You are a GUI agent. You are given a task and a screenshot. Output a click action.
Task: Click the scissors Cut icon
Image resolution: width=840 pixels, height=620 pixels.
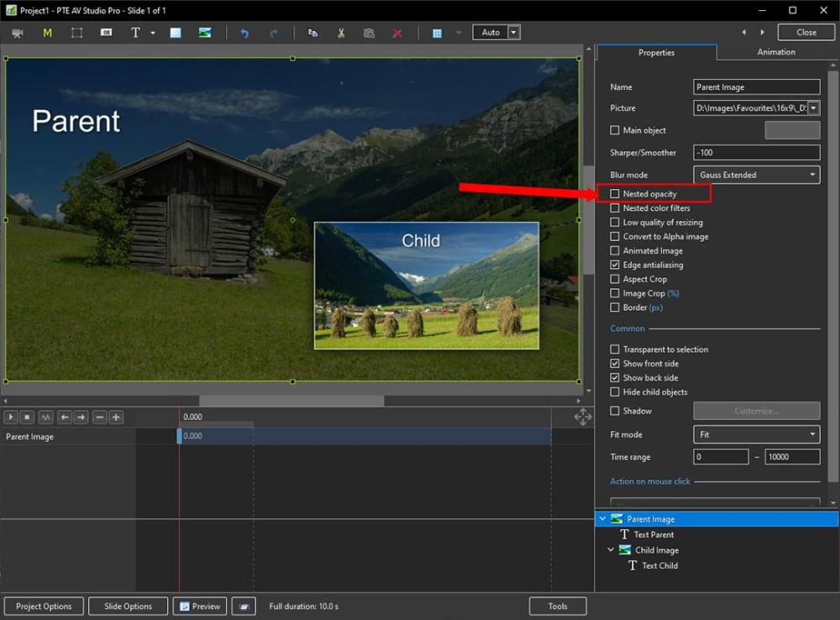pos(341,33)
